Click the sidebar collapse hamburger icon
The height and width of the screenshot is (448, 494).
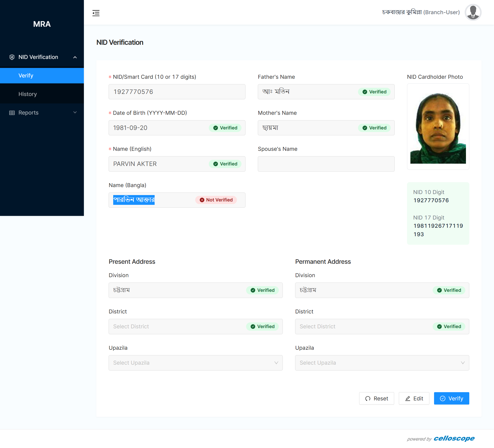coord(96,13)
